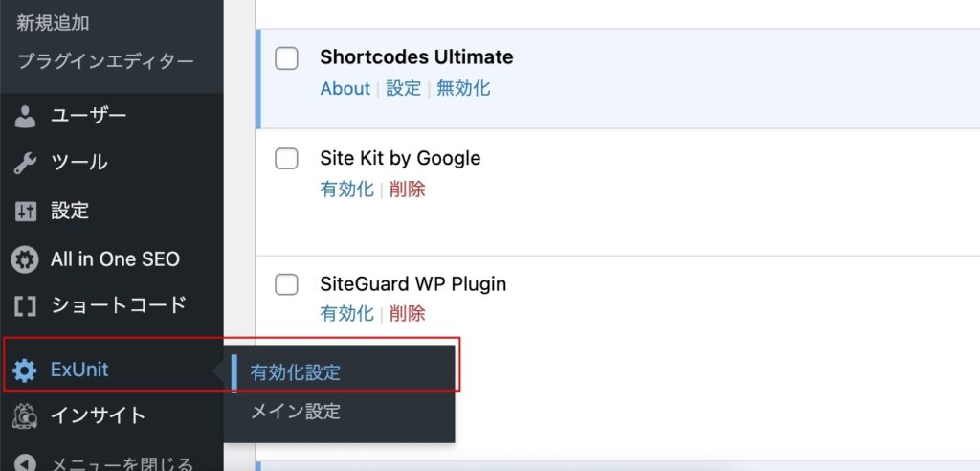Open the About link for Shortcodes Ultimate

(x=345, y=88)
